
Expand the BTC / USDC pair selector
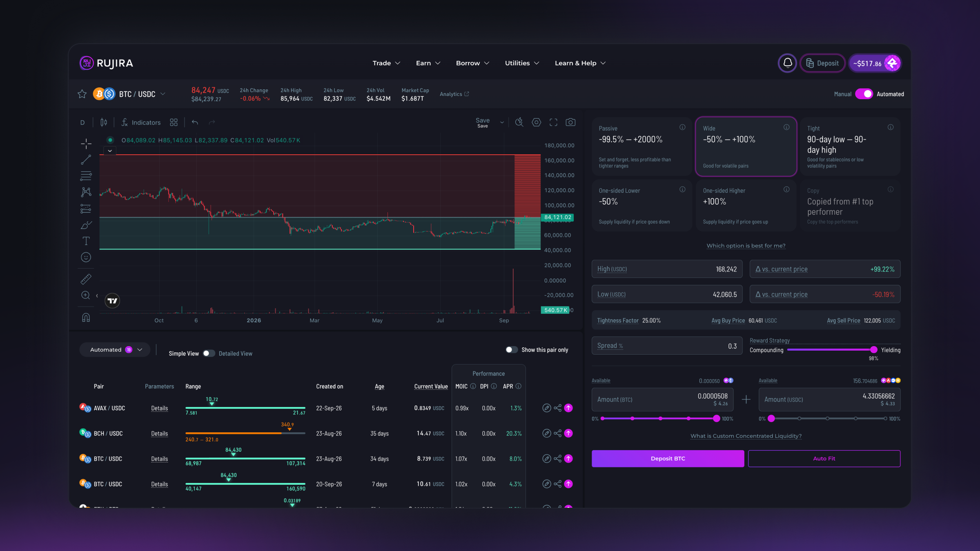point(163,94)
